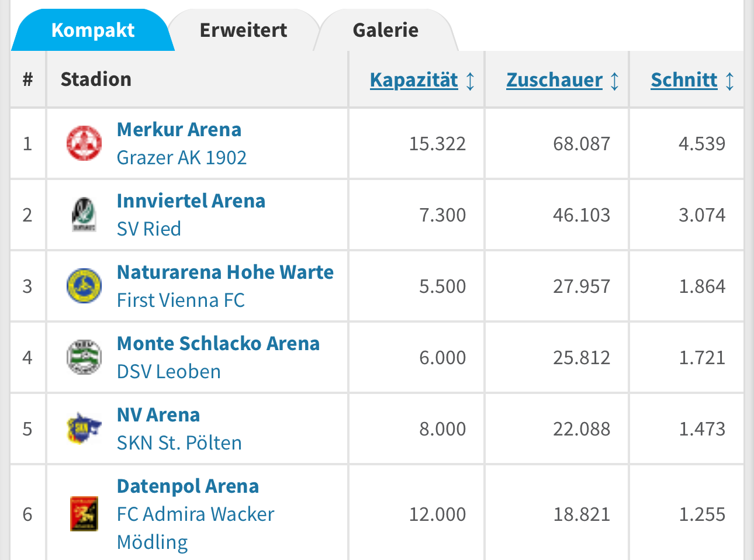Open the Innviertel Arena stadium link
This screenshot has width=754, height=560.
click(191, 201)
